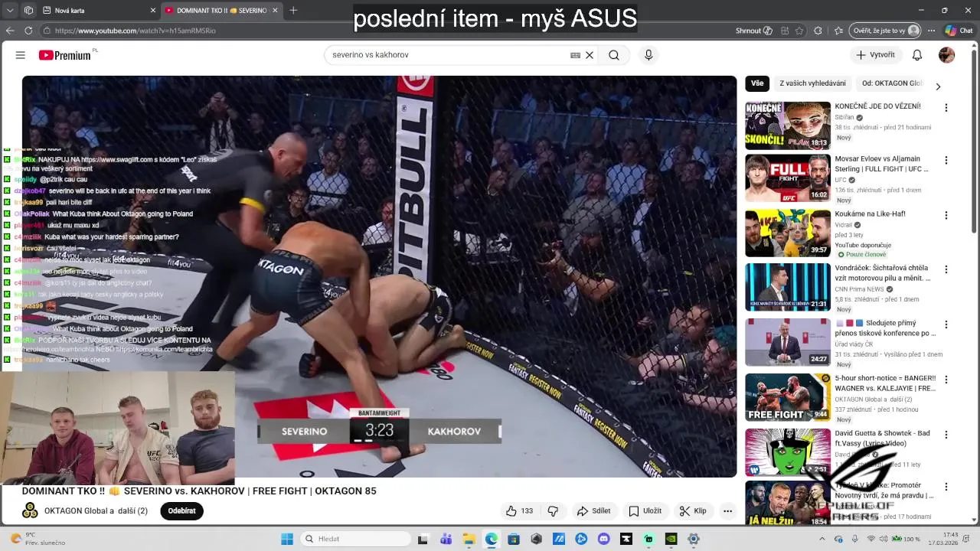Expand more filter chips with the right arrow
Viewport: 980px width, 551px height.
pos(938,86)
